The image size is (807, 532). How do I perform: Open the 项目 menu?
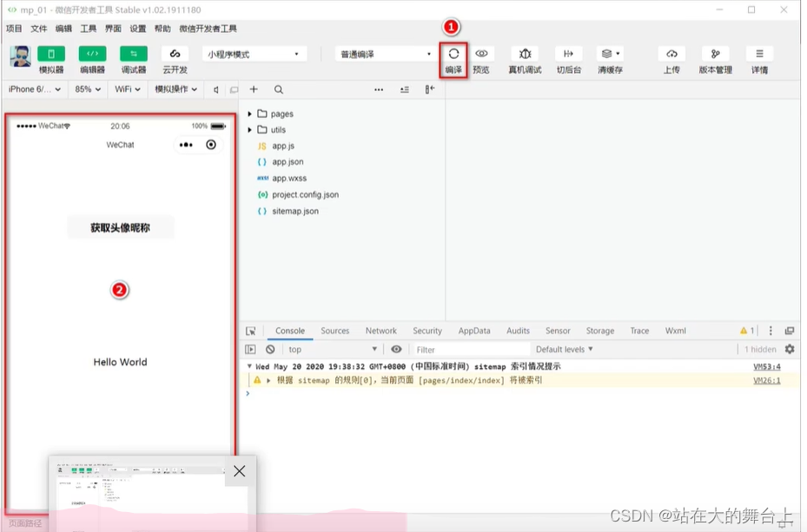tap(14, 29)
